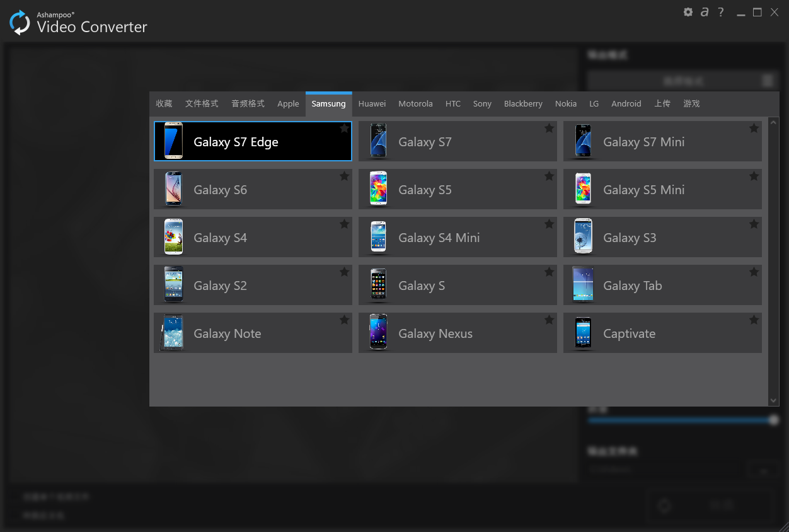Open the Sony device tab
The image size is (789, 532).
(482, 103)
